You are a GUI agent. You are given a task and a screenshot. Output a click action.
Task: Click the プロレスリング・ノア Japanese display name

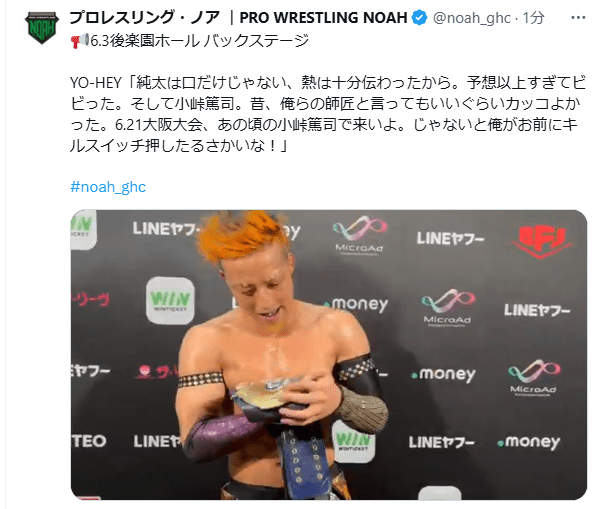(x=145, y=18)
